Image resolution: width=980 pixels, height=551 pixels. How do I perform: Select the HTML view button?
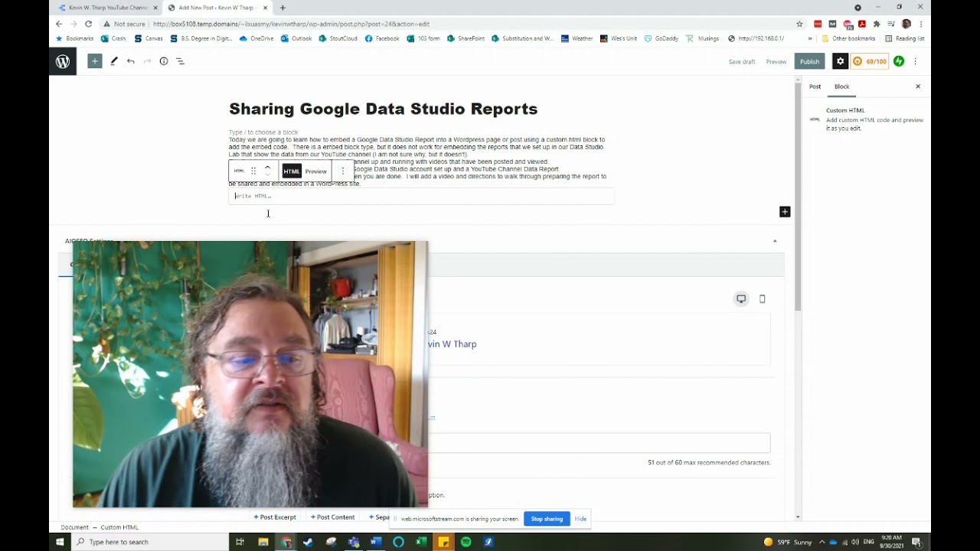tap(292, 171)
